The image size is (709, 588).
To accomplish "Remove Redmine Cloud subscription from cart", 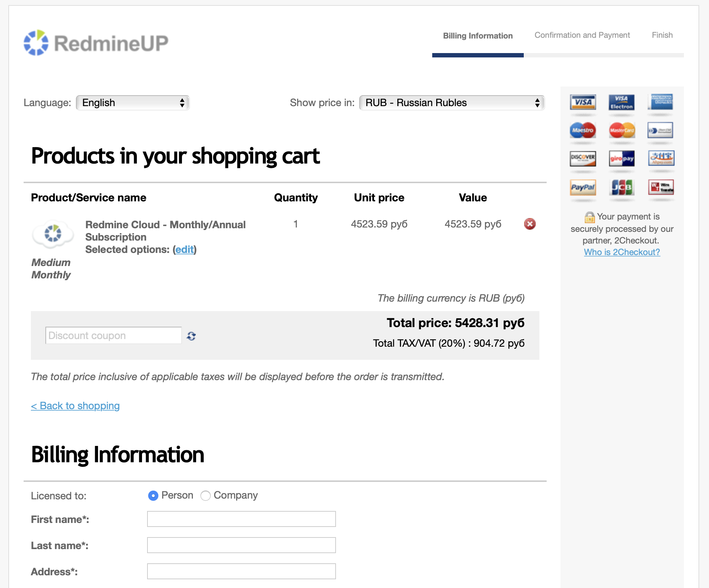I will [530, 224].
